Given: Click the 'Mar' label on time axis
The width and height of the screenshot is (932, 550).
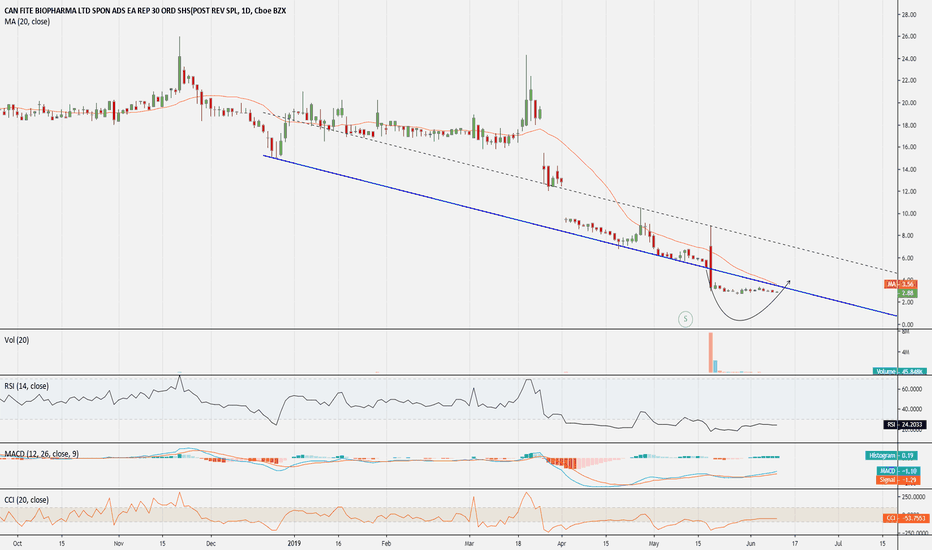Looking at the screenshot, I should [x=470, y=543].
